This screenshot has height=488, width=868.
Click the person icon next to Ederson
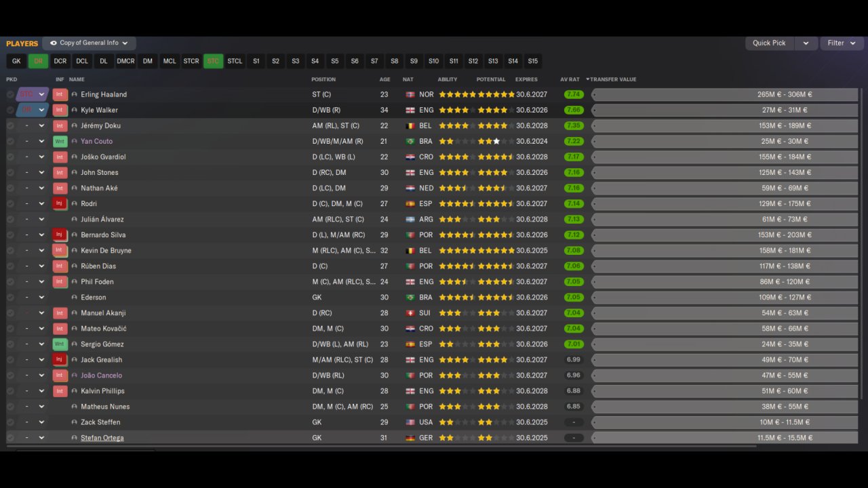tap(75, 298)
